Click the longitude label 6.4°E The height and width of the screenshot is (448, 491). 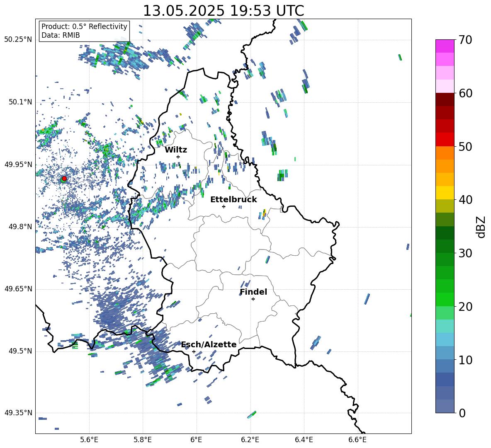(304, 440)
